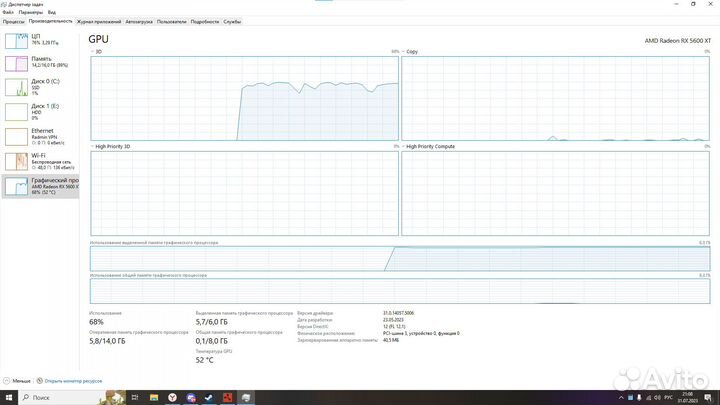Click the 3D usage graph area

[244, 98]
